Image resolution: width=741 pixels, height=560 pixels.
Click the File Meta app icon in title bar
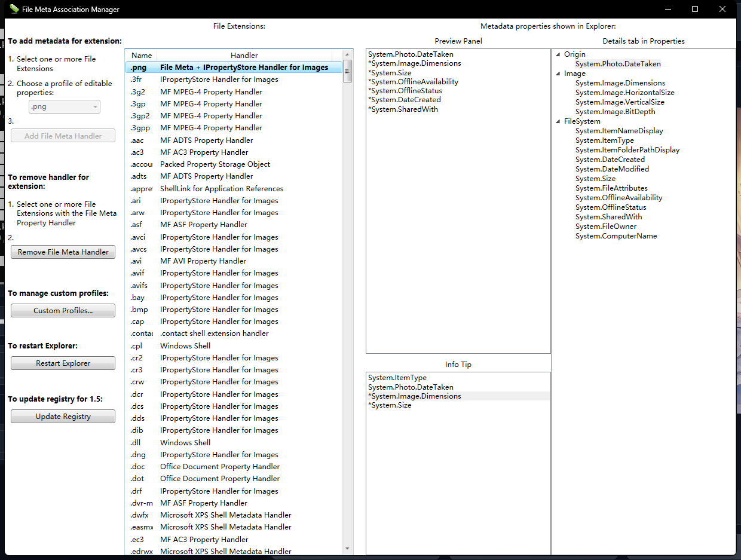(14, 9)
